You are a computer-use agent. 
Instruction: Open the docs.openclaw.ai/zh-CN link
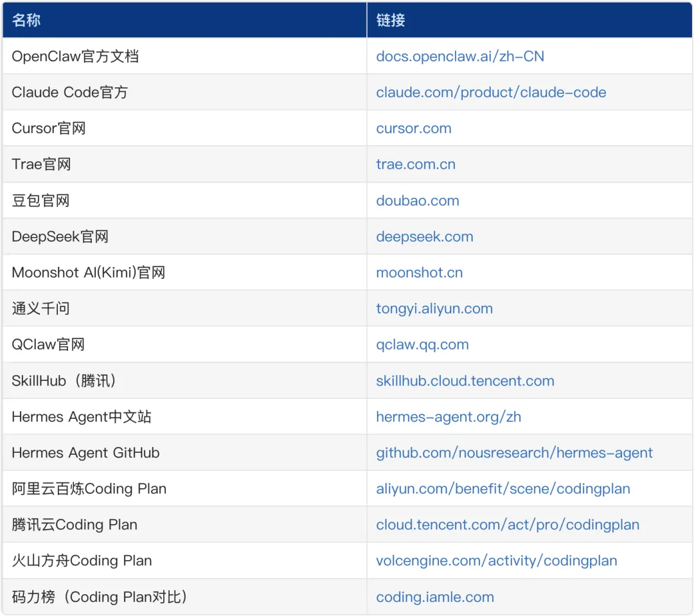460,57
